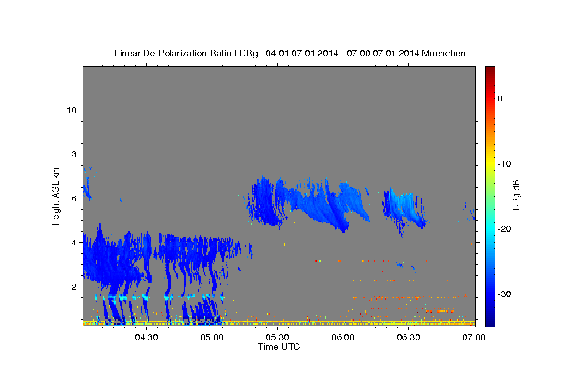The width and height of the screenshot is (588, 392).
Task: Click the 05:00 time tick label
Action: 212,337
